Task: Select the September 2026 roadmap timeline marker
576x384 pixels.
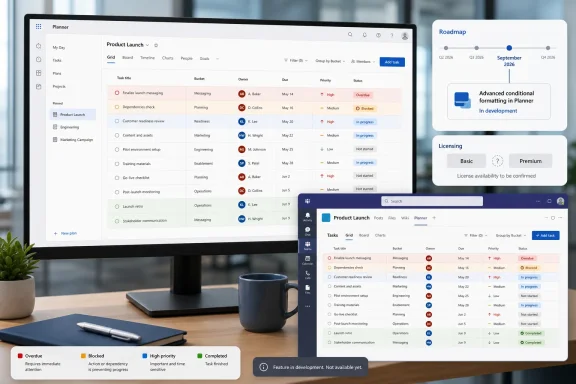Action: 509,48
